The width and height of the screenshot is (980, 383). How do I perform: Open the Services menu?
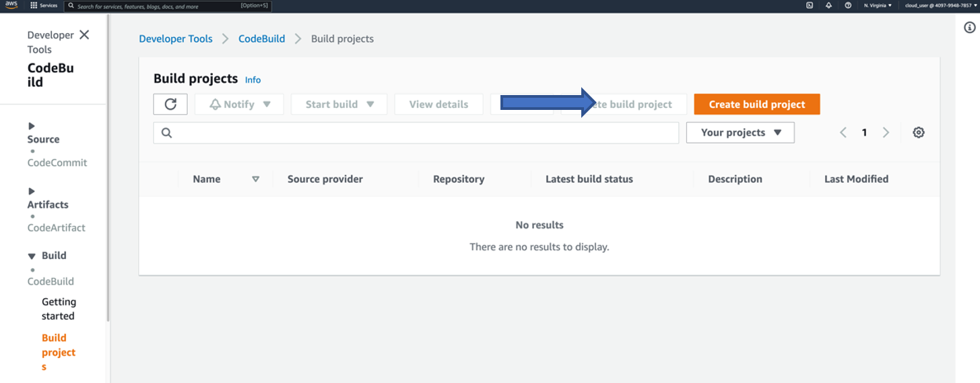(44, 5)
